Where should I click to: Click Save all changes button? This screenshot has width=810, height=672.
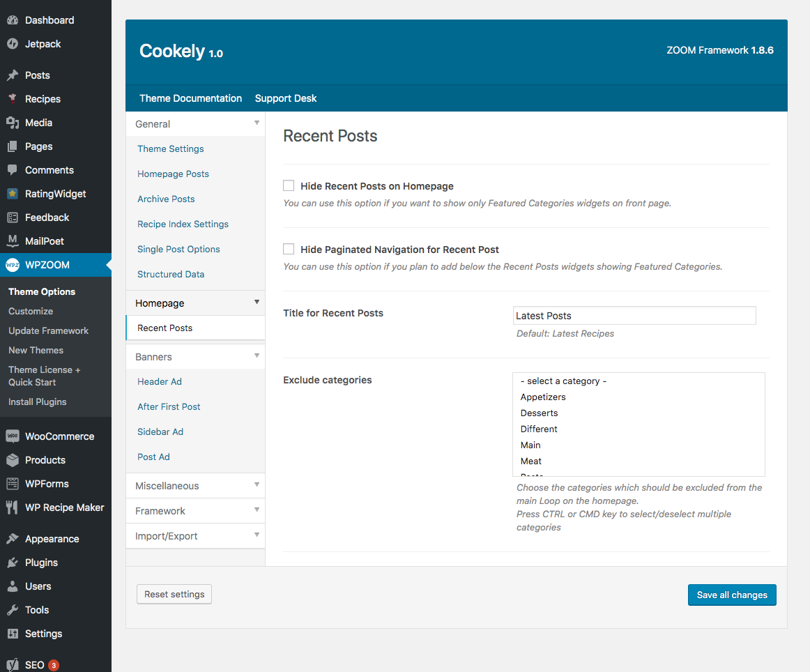pos(732,595)
